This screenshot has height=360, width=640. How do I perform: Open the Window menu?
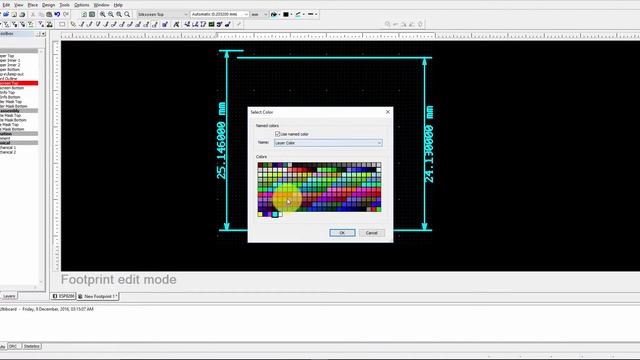pos(101,5)
